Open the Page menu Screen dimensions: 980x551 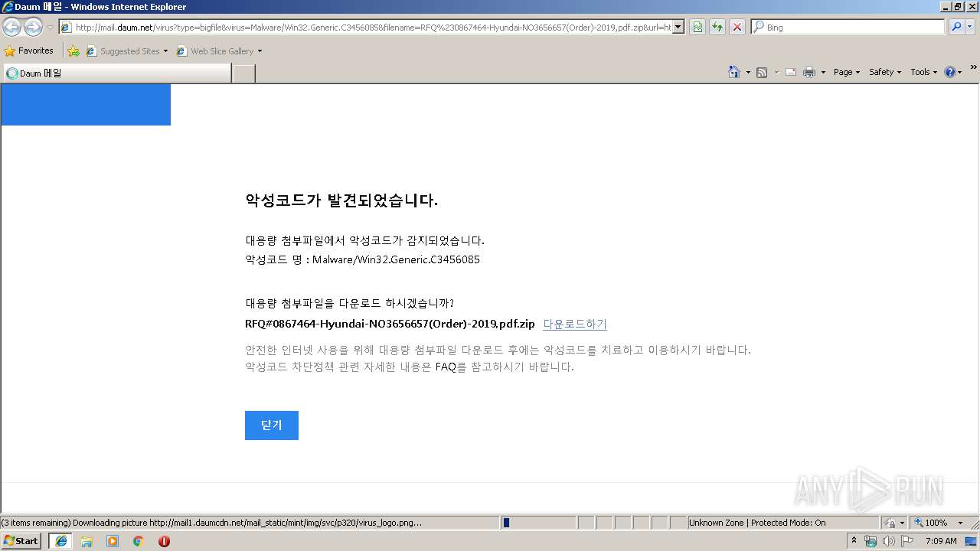847,72
